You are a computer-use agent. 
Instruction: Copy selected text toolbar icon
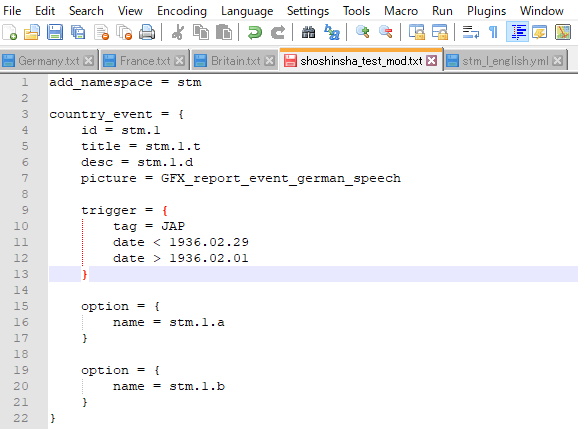201,32
